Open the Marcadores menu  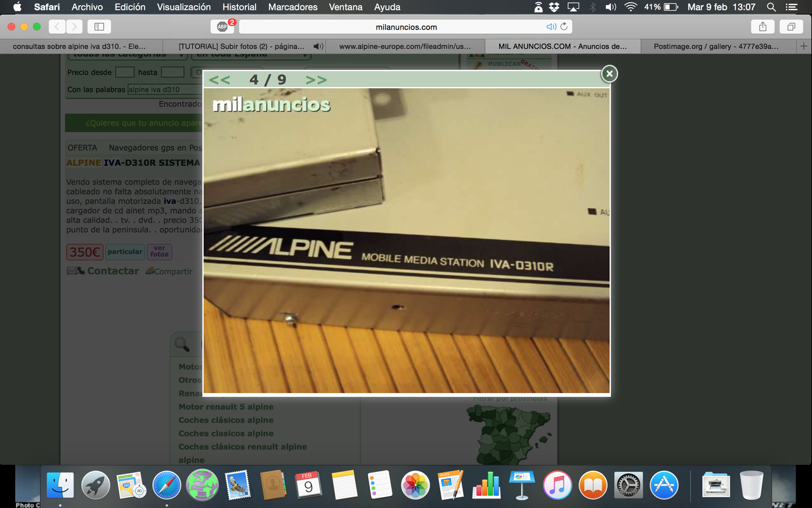click(x=292, y=7)
